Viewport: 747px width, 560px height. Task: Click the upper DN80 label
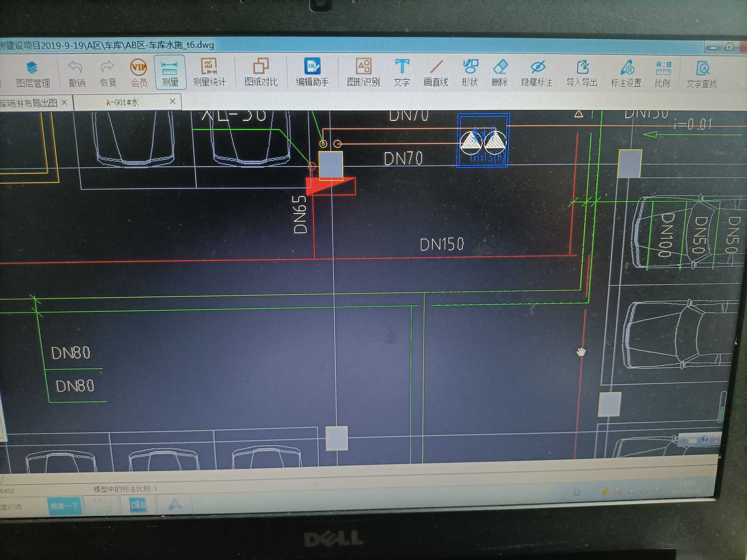[x=71, y=353]
